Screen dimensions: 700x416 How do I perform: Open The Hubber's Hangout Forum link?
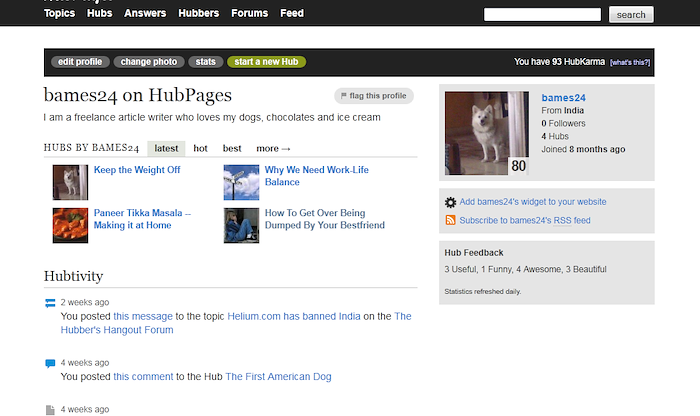click(236, 323)
